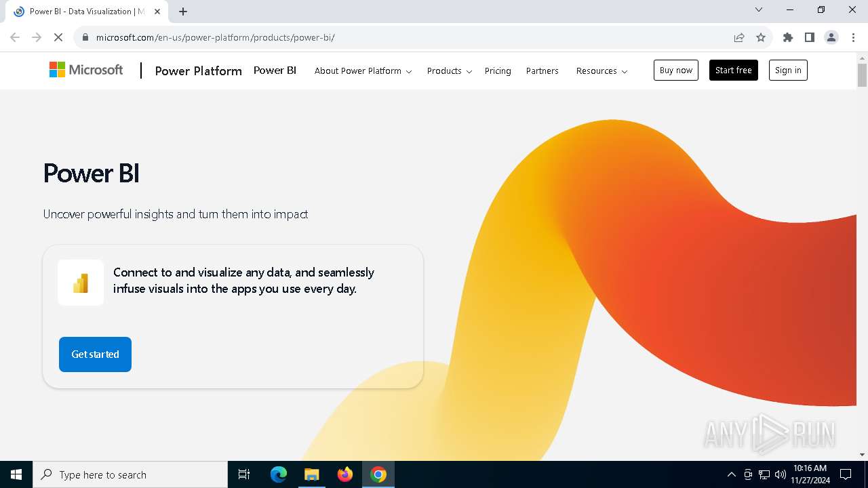Select the Power BI browser tab

click(x=87, y=12)
